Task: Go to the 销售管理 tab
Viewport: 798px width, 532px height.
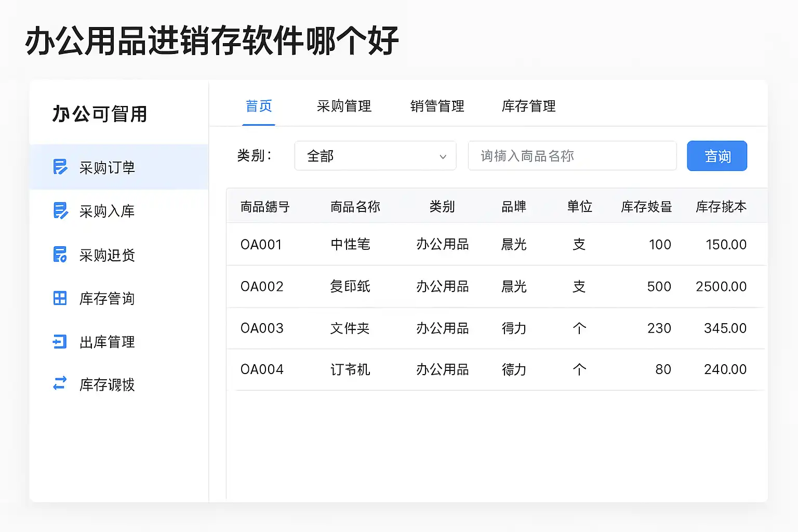Action: click(437, 107)
